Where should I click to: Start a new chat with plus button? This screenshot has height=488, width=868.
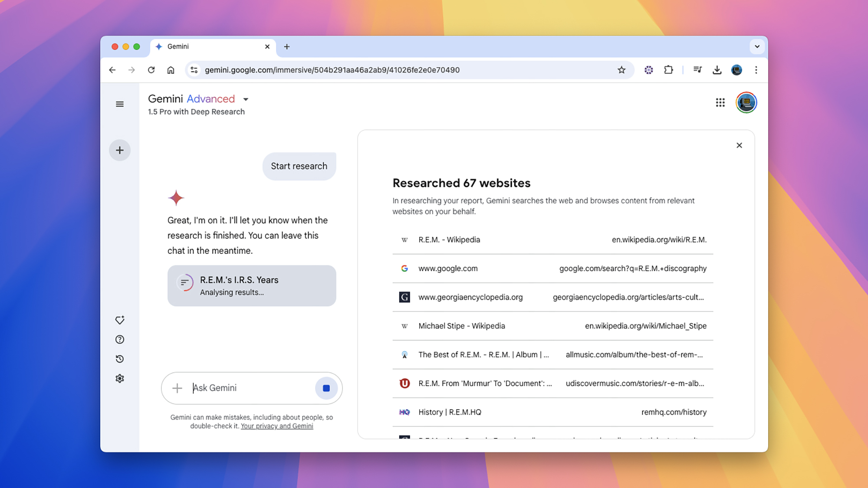pos(120,150)
